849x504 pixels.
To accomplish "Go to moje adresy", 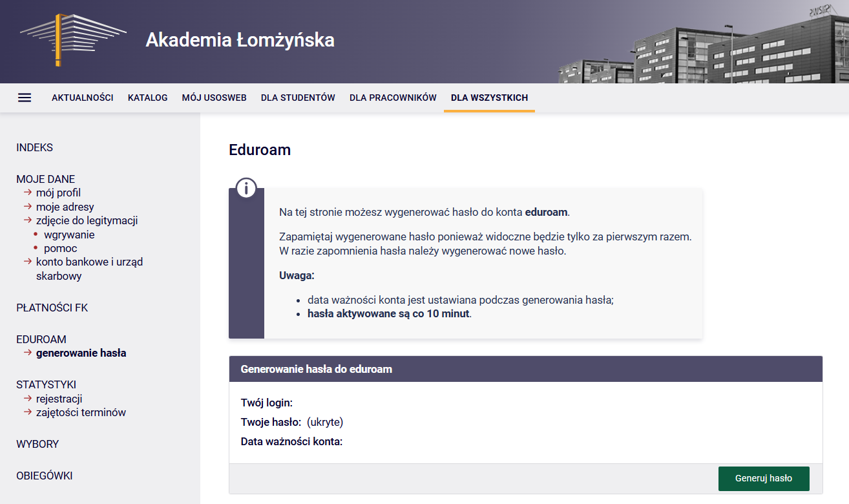I will (x=65, y=207).
